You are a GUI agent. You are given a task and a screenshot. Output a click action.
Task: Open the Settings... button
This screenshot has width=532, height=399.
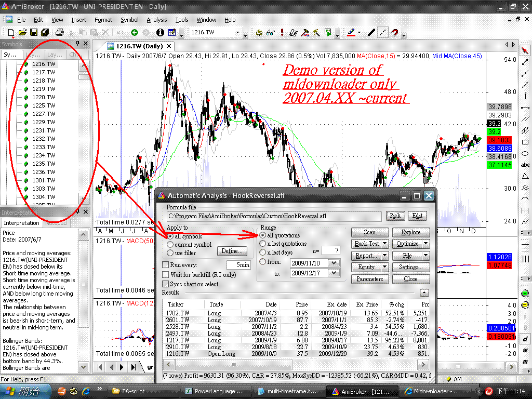tap(411, 267)
